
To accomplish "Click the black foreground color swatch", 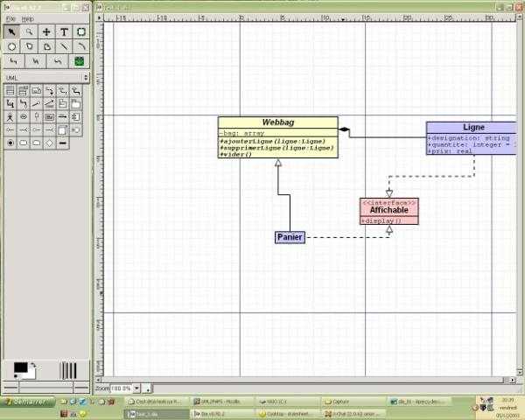I will point(20,367).
